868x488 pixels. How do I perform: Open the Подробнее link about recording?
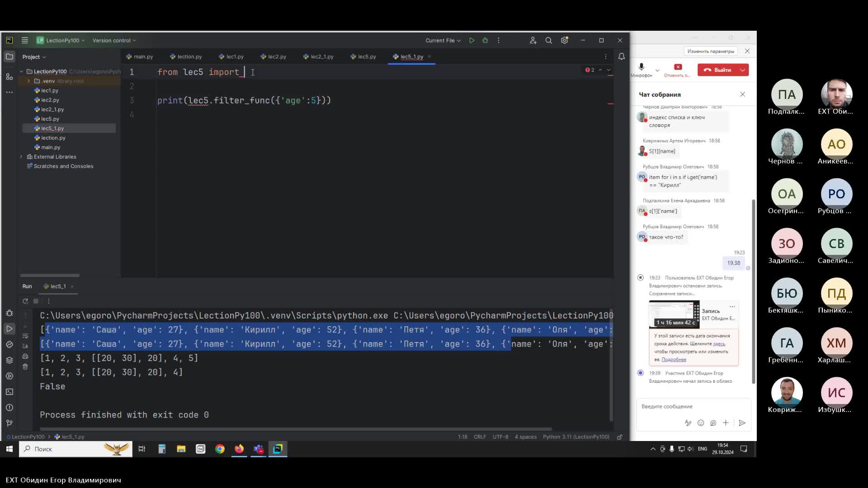tap(674, 360)
